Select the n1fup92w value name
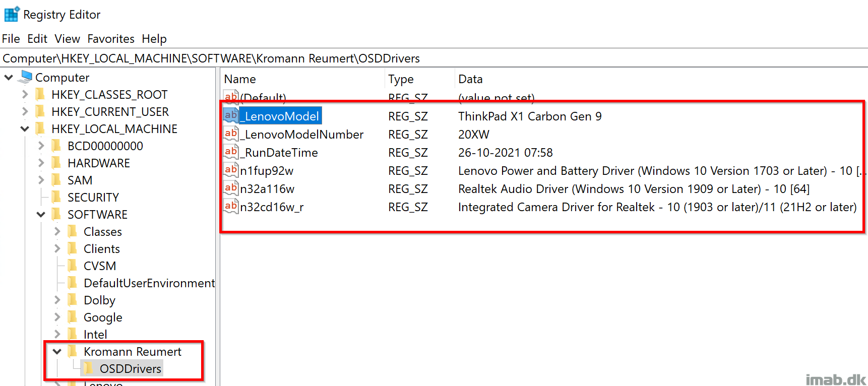The width and height of the screenshot is (868, 386). point(267,171)
